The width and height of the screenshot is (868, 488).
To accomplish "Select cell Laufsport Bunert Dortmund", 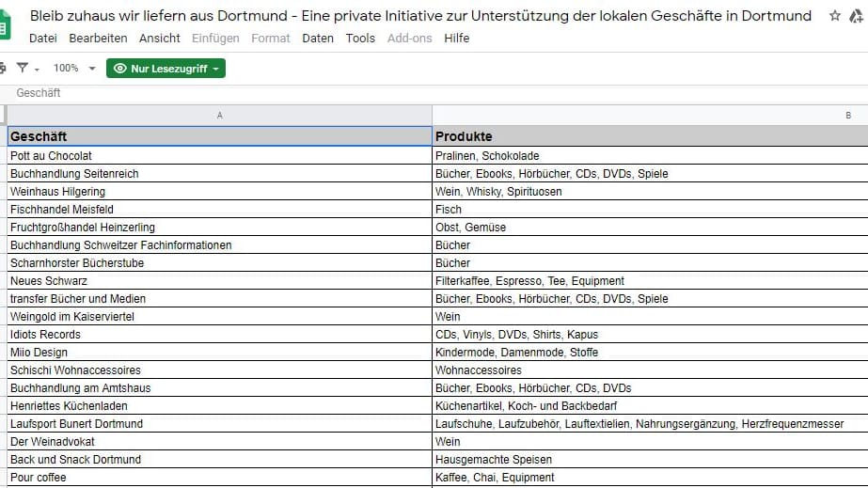I will pyautogui.click(x=220, y=424).
